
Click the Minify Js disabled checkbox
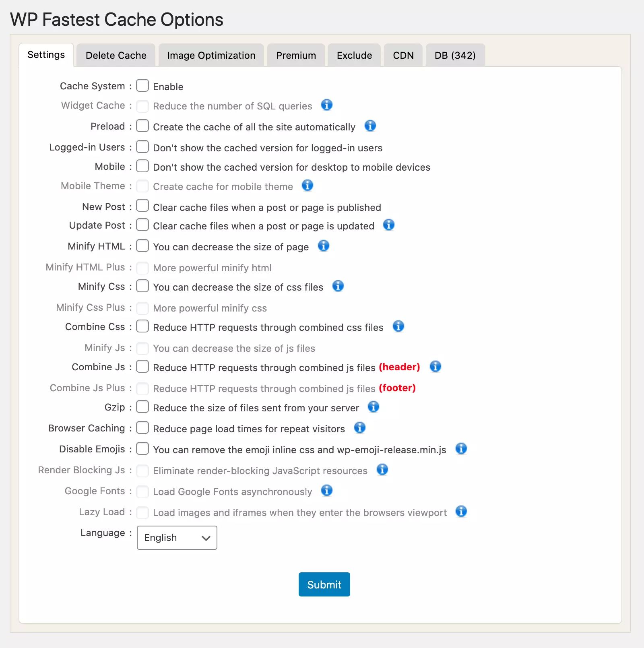click(x=142, y=349)
